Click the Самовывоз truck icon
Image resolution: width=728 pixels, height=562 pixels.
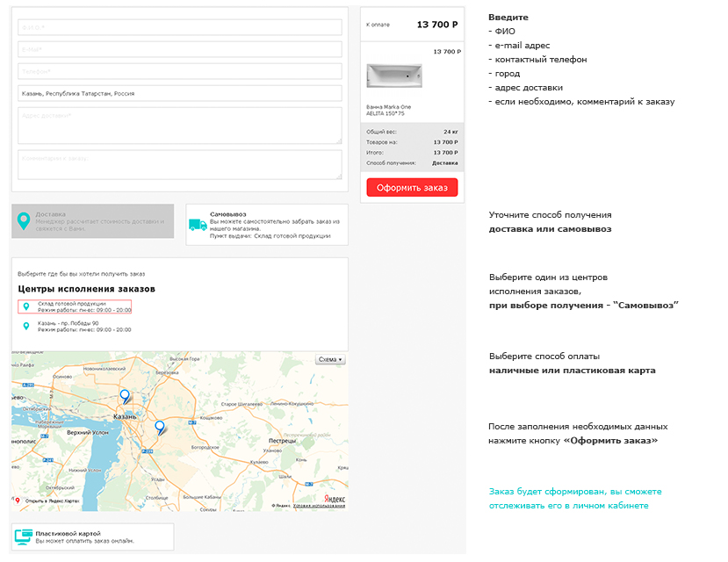(198, 225)
